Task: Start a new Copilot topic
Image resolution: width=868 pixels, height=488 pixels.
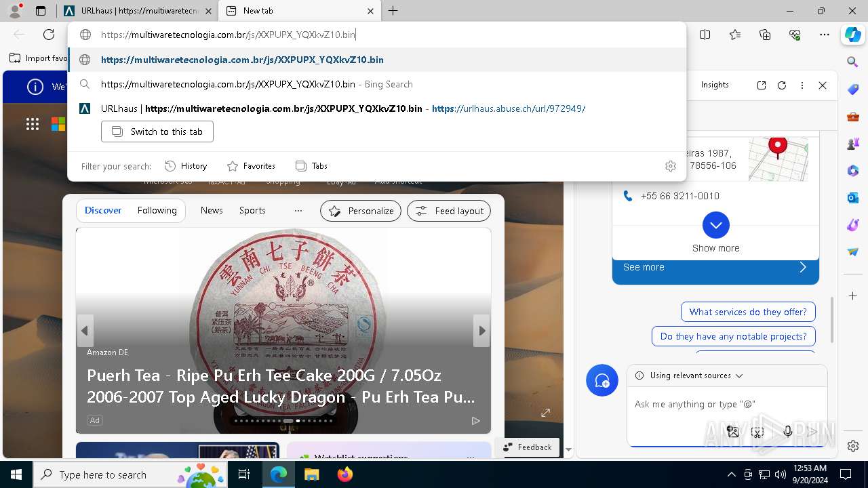Action: point(602,381)
